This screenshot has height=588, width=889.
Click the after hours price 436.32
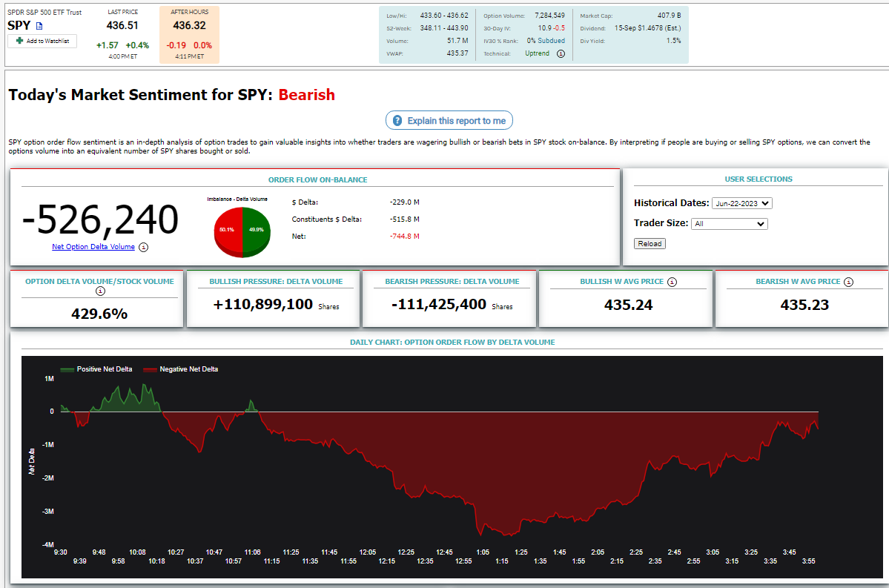[189, 25]
